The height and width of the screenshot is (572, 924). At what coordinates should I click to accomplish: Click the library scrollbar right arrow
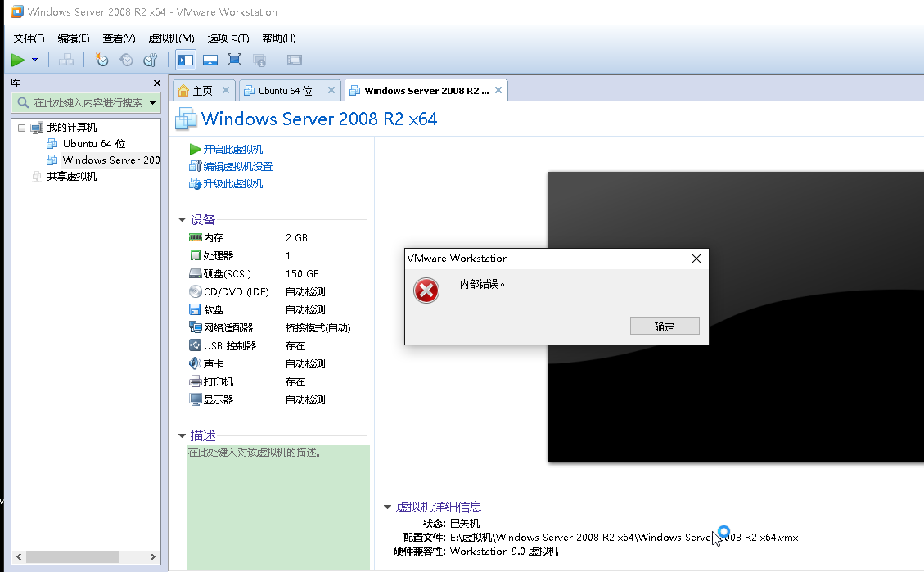coord(153,556)
